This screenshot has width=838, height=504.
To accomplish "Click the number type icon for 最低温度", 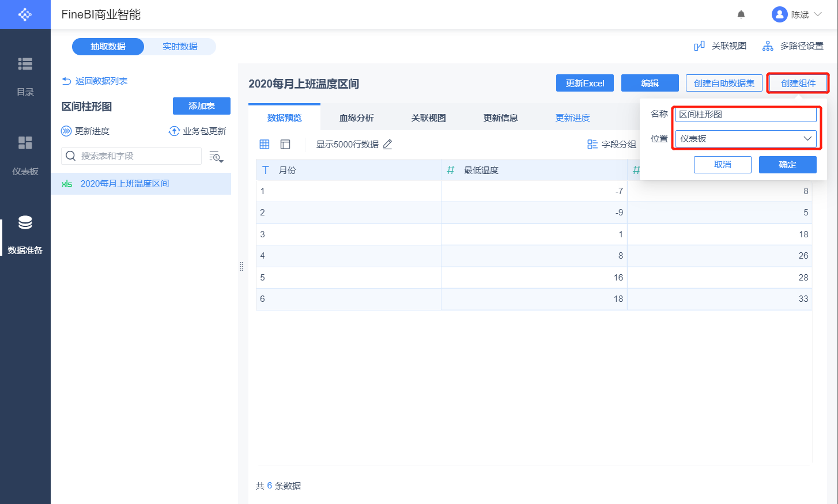I will (x=451, y=170).
